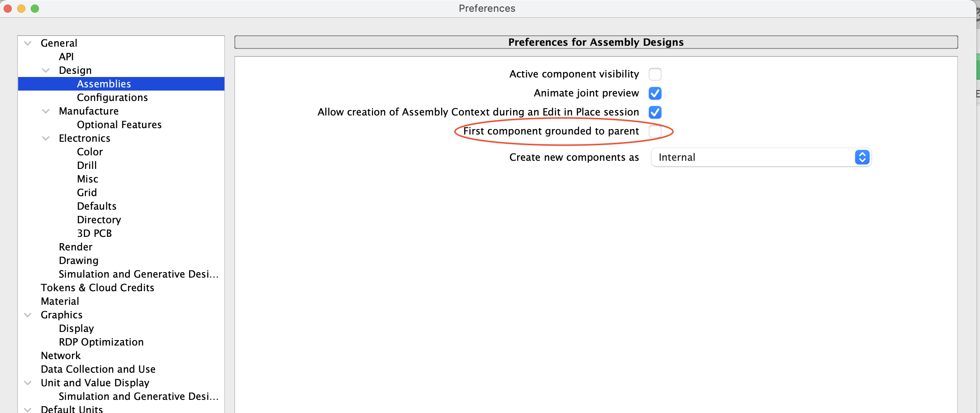Select the Data Collection and Use page

[x=98, y=369]
